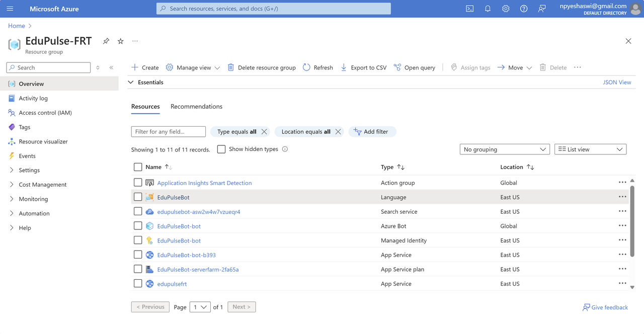Open portal settings gear icon

tap(506, 9)
